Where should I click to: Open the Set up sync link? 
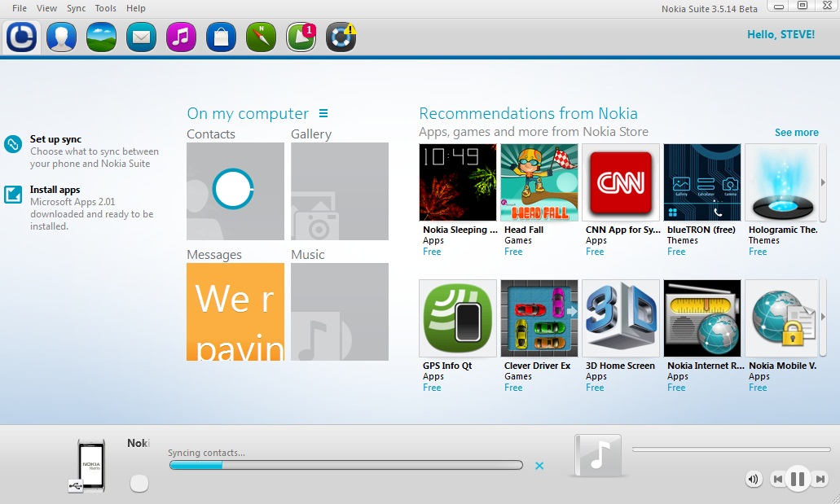pos(55,139)
